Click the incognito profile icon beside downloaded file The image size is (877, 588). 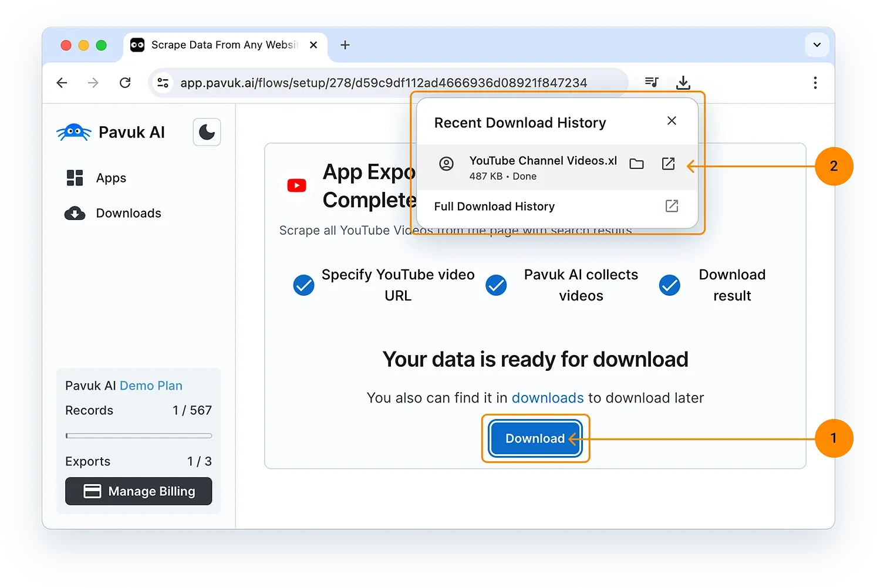[446, 164]
